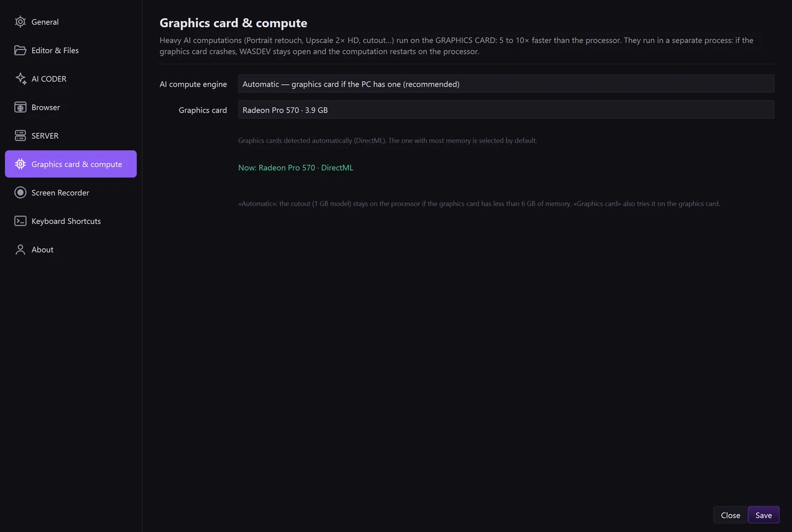Click the 'AI compute engine' label

tap(193, 84)
